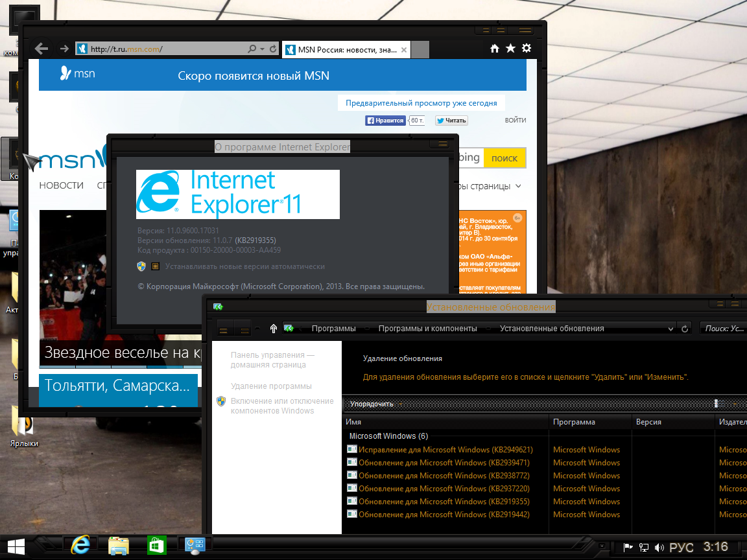Screen dimensions: 747x560
Task: Switch input language 'РУС' indicator
Action: pyautogui.click(x=682, y=548)
